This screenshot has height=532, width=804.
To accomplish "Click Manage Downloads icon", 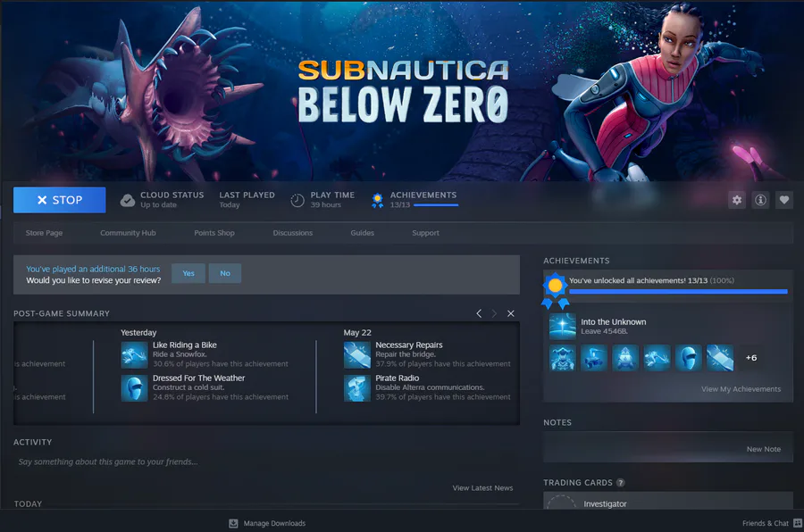I will pos(233,523).
